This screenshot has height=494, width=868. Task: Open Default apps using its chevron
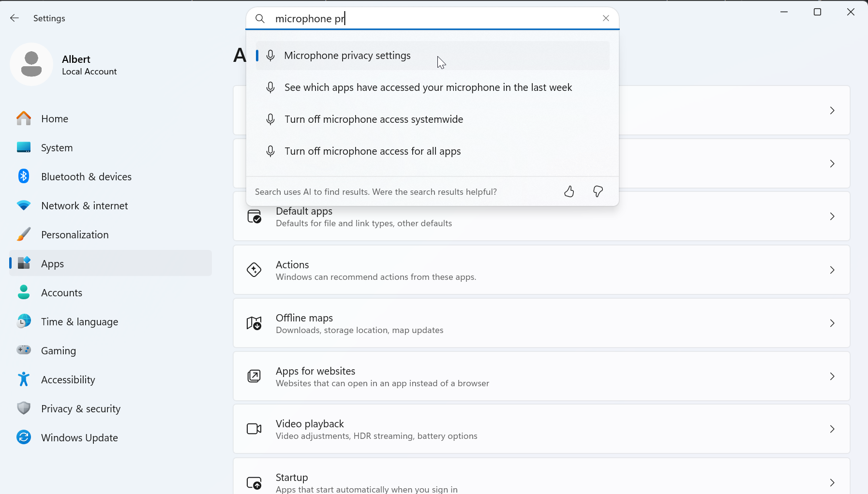pos(832,217)
